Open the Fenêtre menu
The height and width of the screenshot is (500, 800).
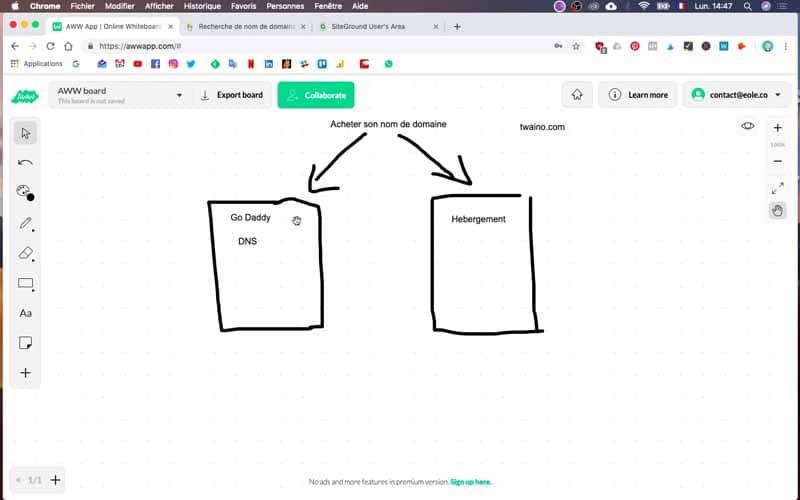tap(328, 6)
